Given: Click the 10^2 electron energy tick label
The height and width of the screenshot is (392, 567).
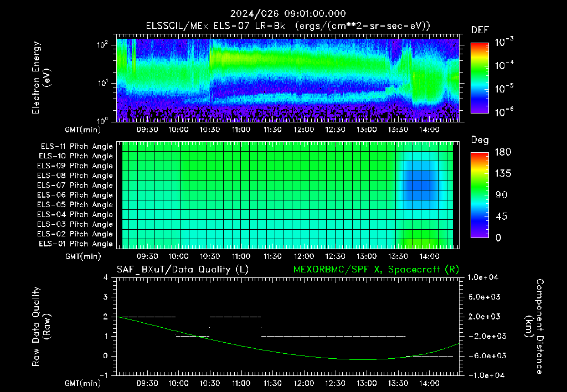Looking at the screenshot, I should (102, 45).
